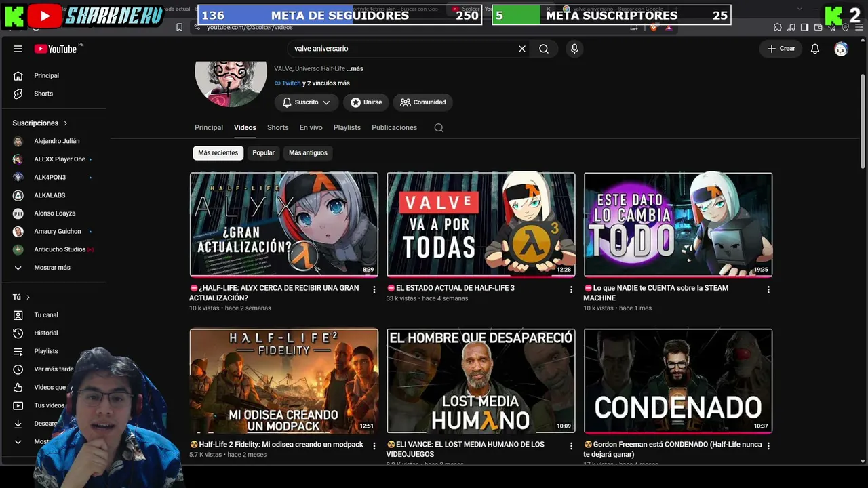Toggle the browser sidebar panel icon
Viewport: 868px width, 488px height.
[804, 27]
